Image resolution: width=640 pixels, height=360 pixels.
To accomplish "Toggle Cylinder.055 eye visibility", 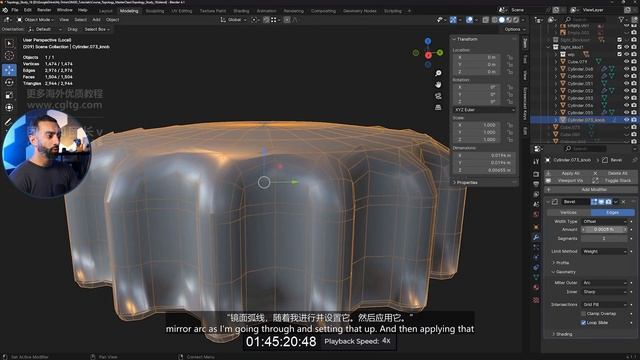I will pos(627,112).
